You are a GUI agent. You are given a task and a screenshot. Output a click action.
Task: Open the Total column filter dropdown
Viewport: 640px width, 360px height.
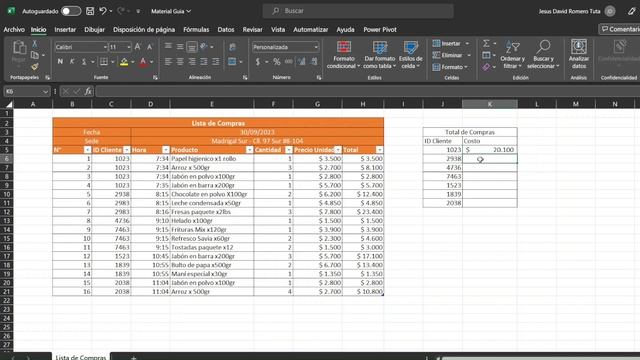[x=379, y=150]
